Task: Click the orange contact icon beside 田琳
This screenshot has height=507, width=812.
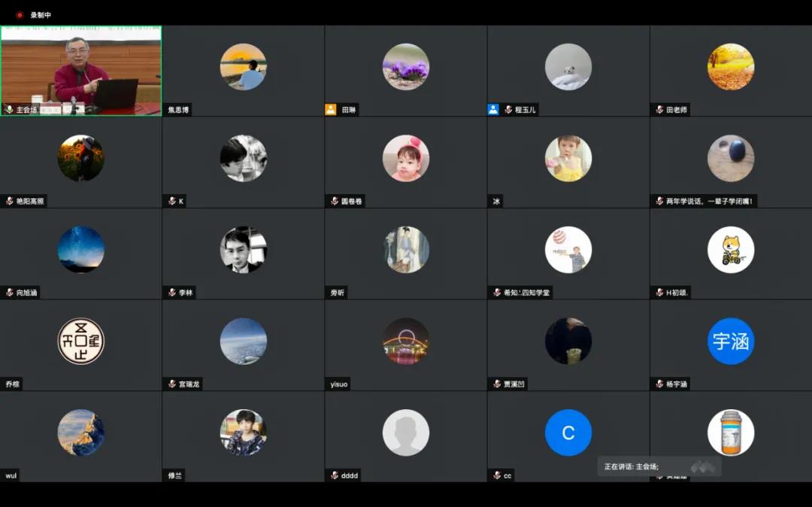Action: click(331, 110)
